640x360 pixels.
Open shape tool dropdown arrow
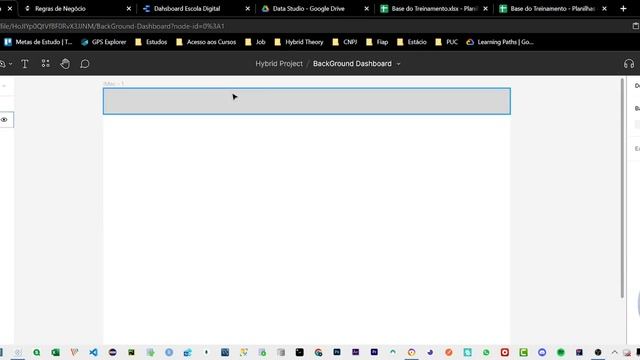10,64
